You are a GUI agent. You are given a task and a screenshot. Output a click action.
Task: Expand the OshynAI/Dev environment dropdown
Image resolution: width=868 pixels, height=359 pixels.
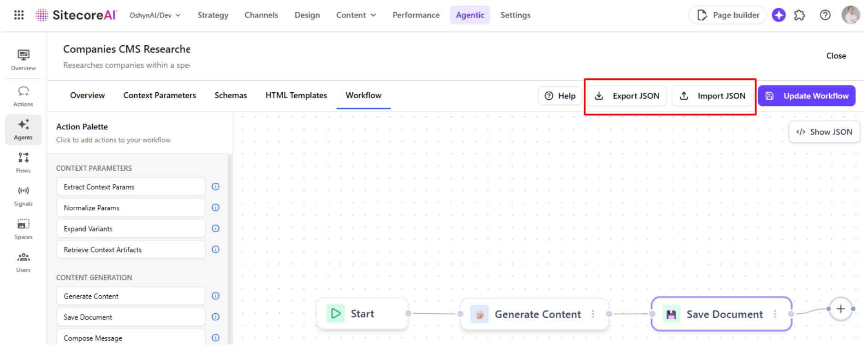click(155, 15)
